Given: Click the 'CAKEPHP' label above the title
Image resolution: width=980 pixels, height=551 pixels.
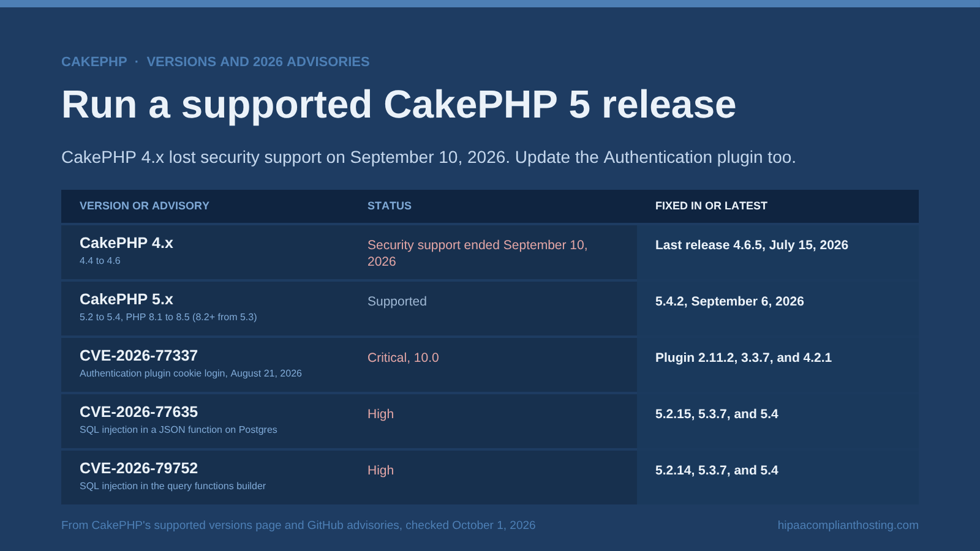Looking at the screenshot, I should point(94,62).
